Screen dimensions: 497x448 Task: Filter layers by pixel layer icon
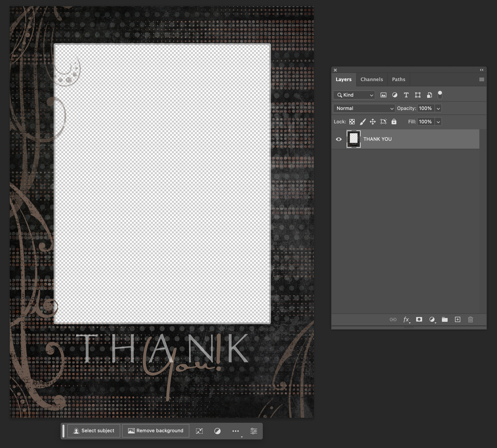pyautogui.click(x=383, y=95)
